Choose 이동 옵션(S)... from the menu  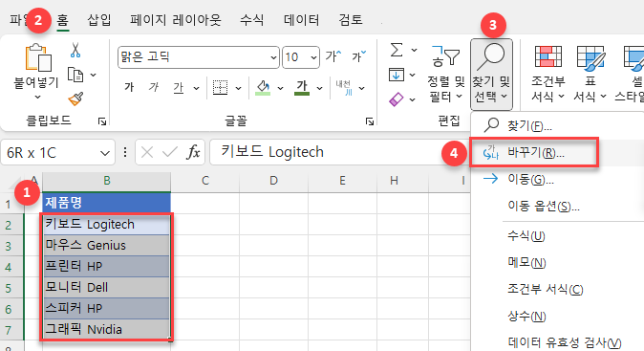(x=557, y=206)
